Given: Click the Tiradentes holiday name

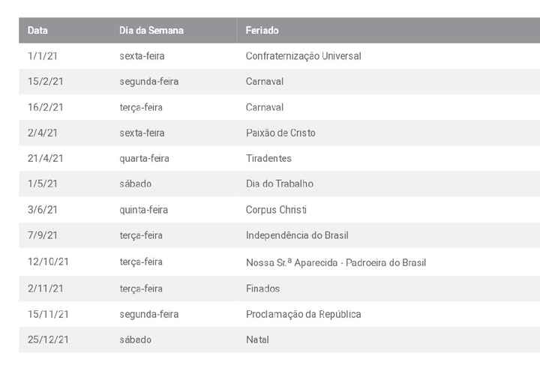Looking at the screenshot, I should point(268,158).
